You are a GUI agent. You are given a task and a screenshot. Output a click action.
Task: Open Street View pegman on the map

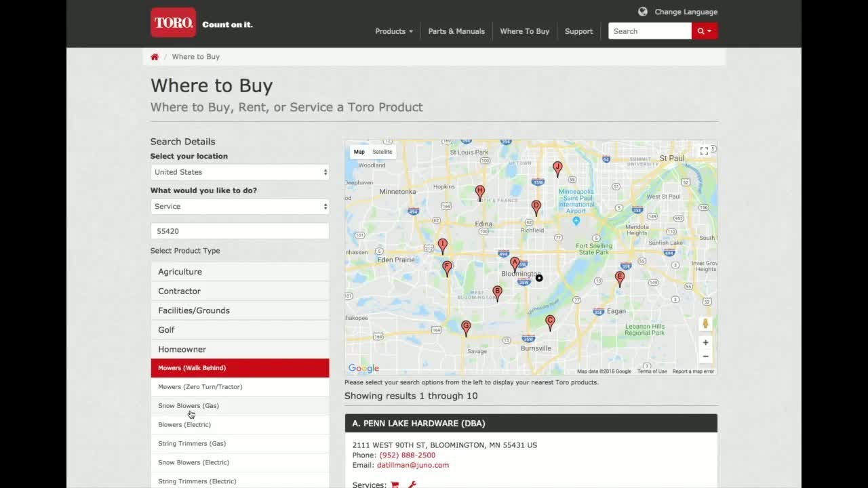pyautogui.click(x=705, y=323)
